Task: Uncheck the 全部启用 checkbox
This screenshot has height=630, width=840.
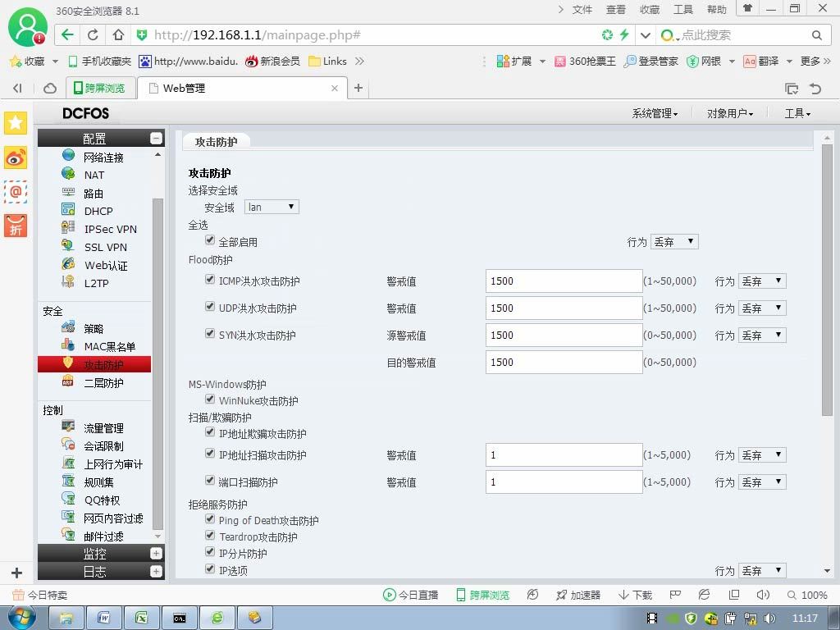Action: pos(210,240)
